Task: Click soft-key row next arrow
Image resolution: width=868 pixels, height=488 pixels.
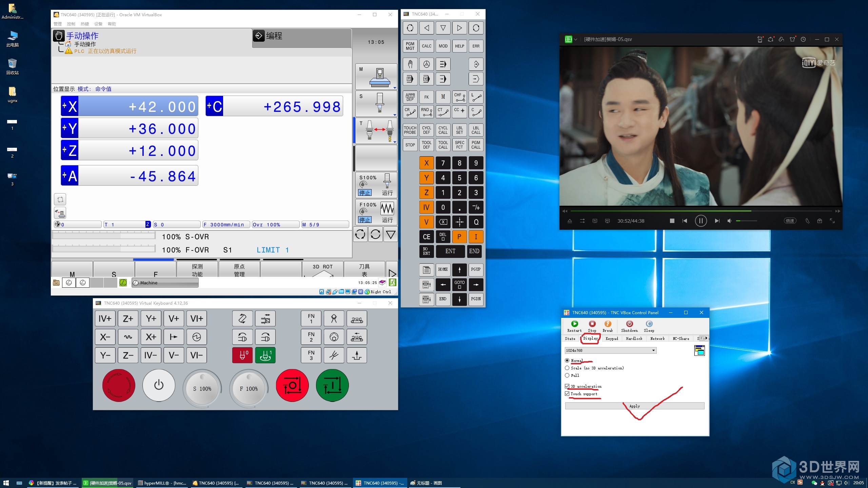Action: [392, 273]
